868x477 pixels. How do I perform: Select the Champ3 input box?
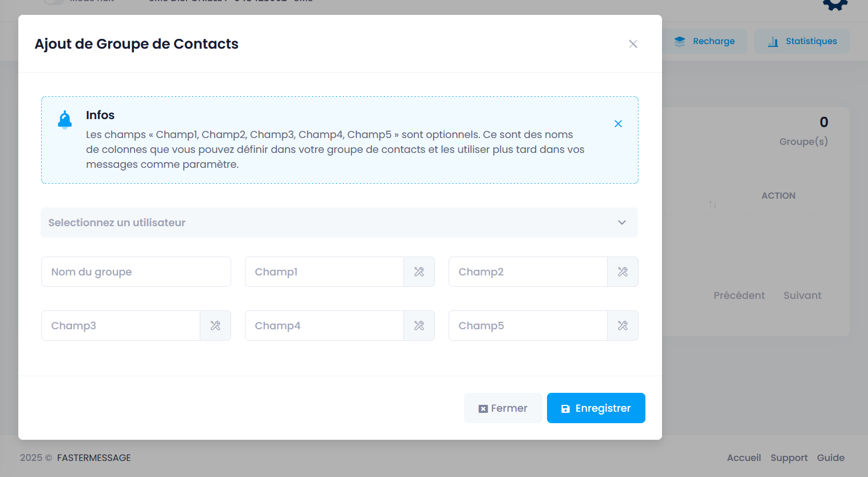tap(120, 326)
